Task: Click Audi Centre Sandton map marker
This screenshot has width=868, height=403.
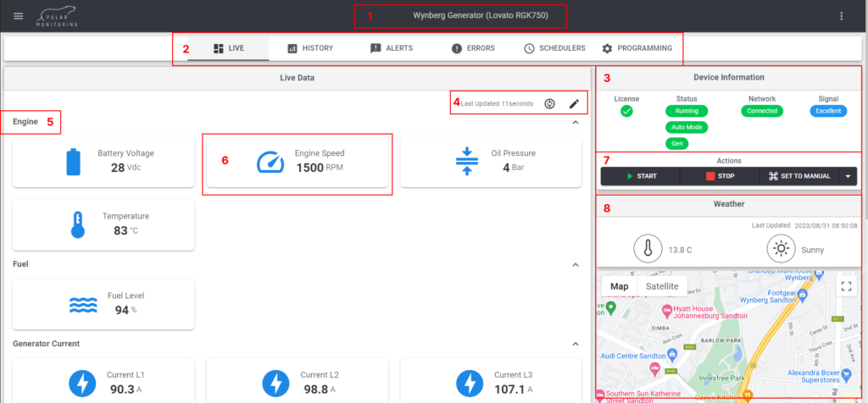Action: (x=671, y=354)
